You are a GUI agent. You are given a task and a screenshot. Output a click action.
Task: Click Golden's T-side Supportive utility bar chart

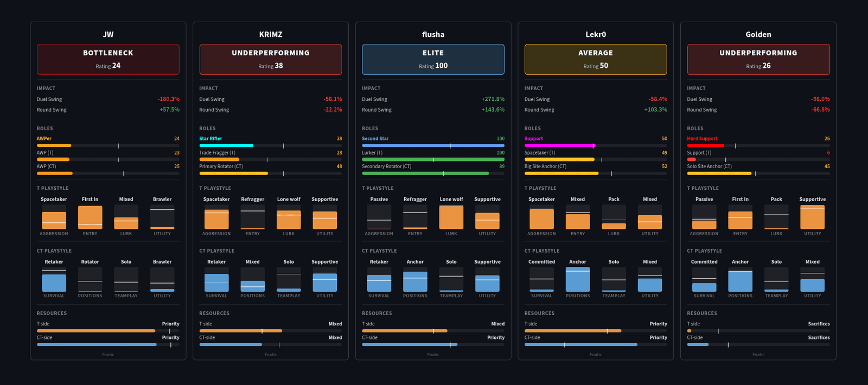(x=813, y=217)
